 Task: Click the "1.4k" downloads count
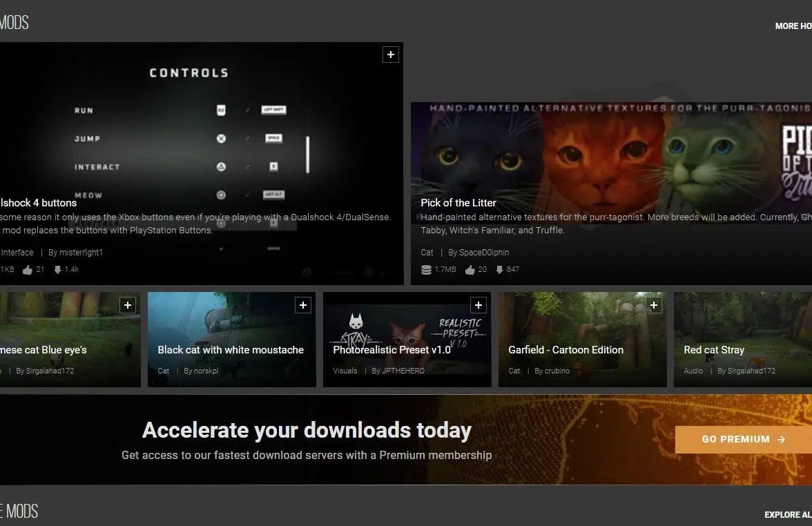(x=72, y=269)
